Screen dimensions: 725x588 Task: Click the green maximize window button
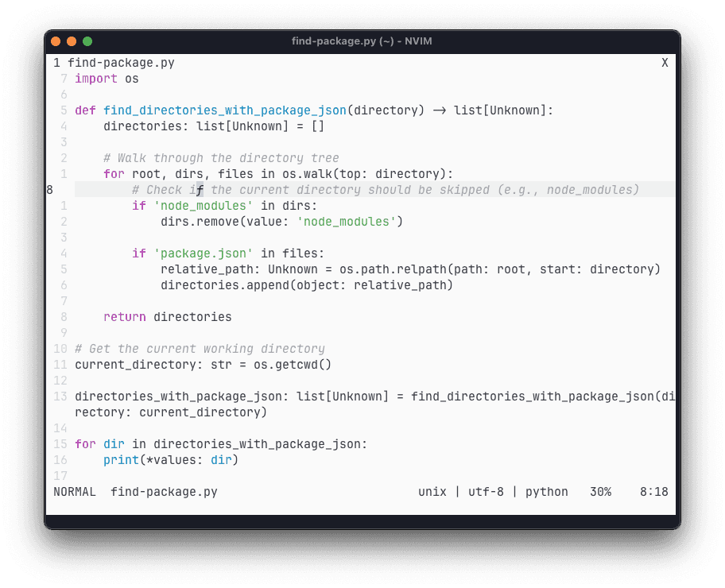pos(87,41)
